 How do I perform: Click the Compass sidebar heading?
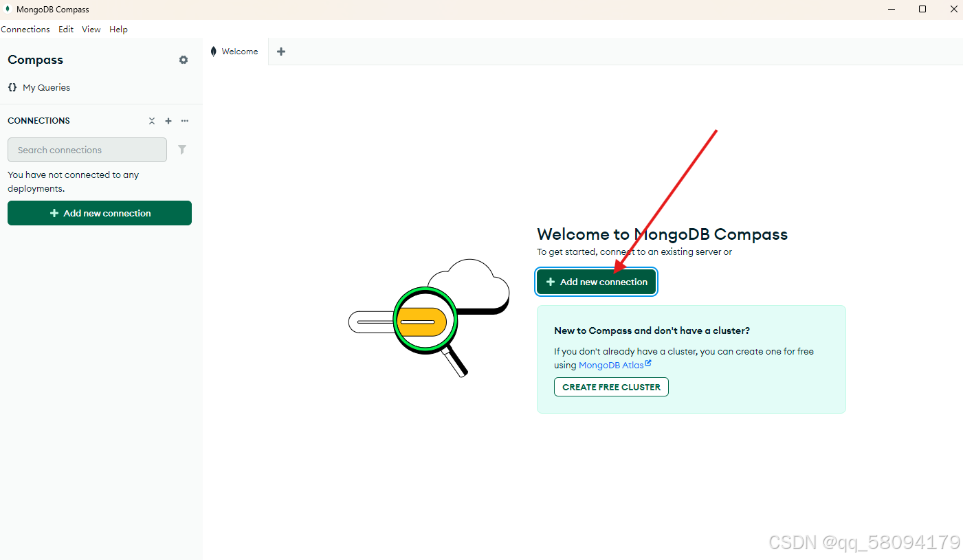point(36,60)
